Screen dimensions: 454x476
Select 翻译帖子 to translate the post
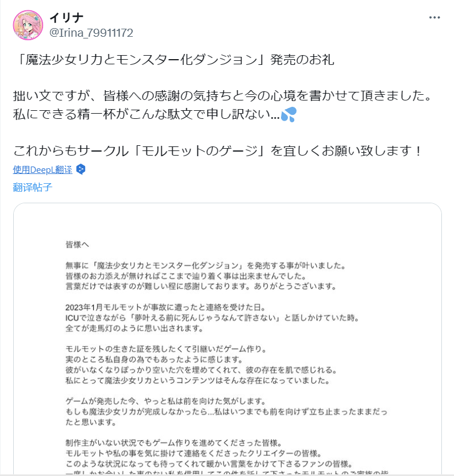coord(33,187)
